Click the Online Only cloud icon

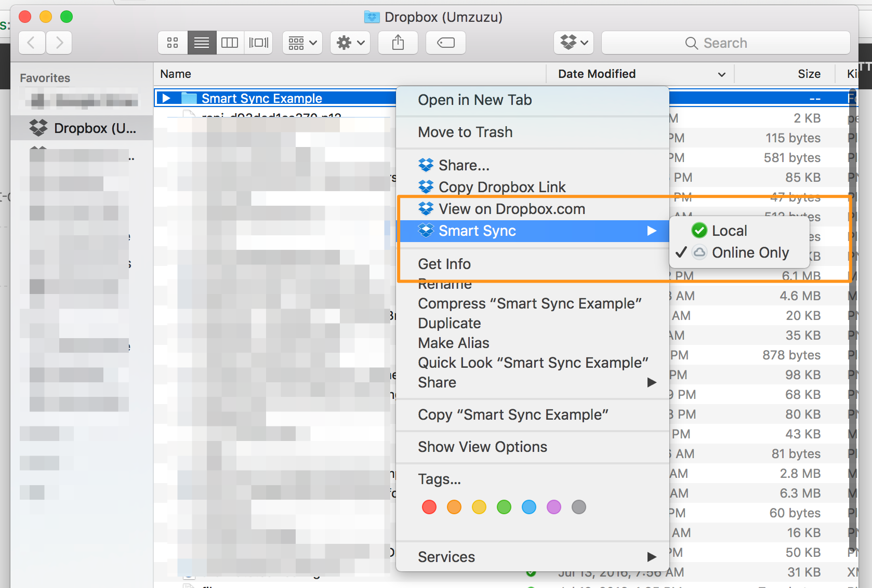click(x=699, y=252)
